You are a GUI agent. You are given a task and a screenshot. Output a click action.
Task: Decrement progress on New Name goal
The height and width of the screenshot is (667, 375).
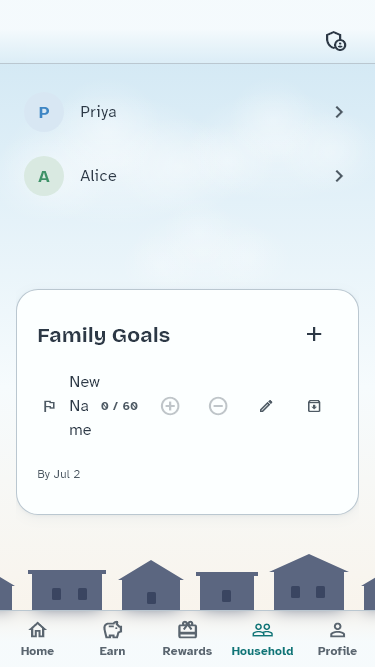[x=218, y=406]
